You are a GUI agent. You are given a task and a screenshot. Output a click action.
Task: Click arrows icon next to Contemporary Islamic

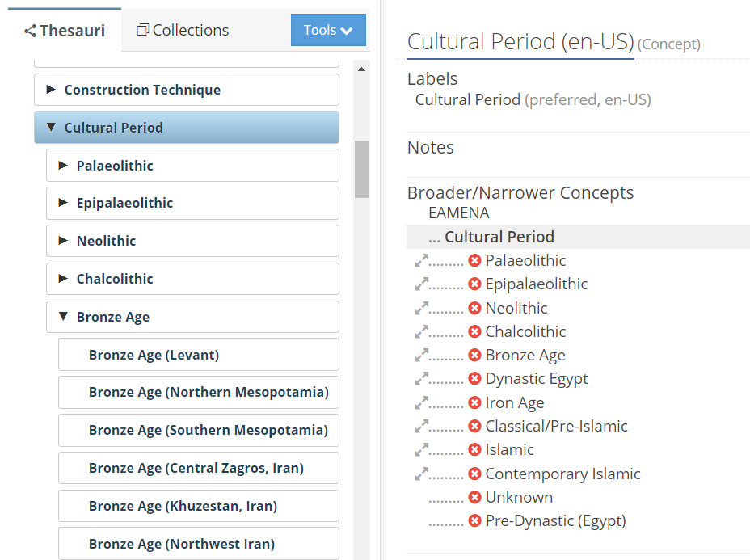tap(421, 474)
